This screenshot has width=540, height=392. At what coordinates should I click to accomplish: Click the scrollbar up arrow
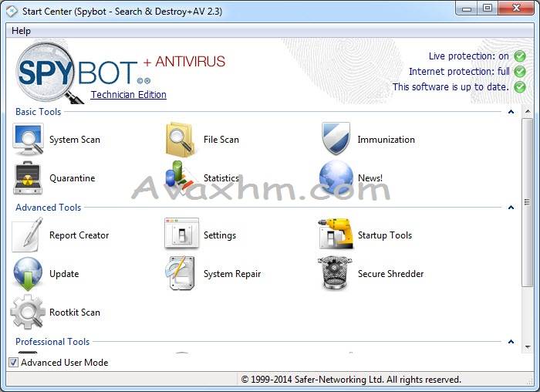click(527, 111)
